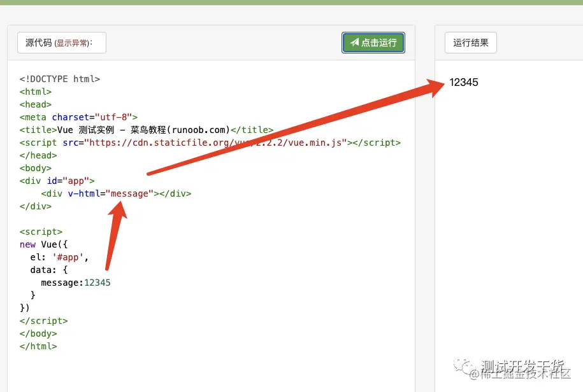This screenshot has height=392, width=583.
Task: Click the title line with runoob.com
Action: pyautogui.click(x=147, y=130)
